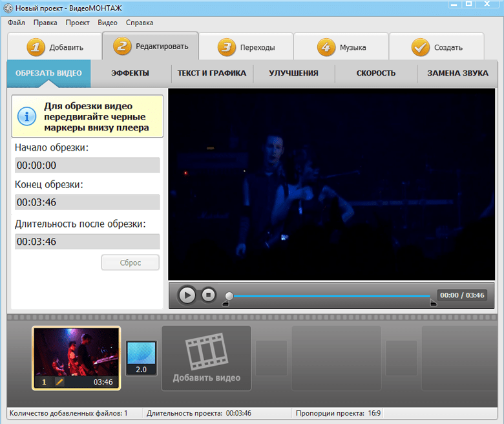Image resolution: width=504 pixels, height=424 pixels.
Task: Open the Создать tab with checkmark
Action: (x=437, y=47)
